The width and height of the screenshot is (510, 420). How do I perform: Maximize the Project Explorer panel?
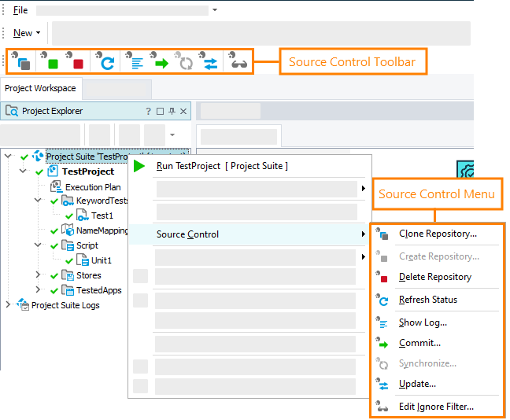(x=161, y=111)
